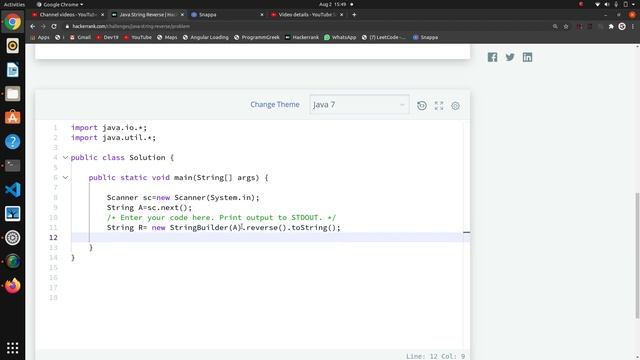Open the Java 7 language dropdown
Image resolution: width=640 pixels, height=360 pixels.
(x=359, y=105)
